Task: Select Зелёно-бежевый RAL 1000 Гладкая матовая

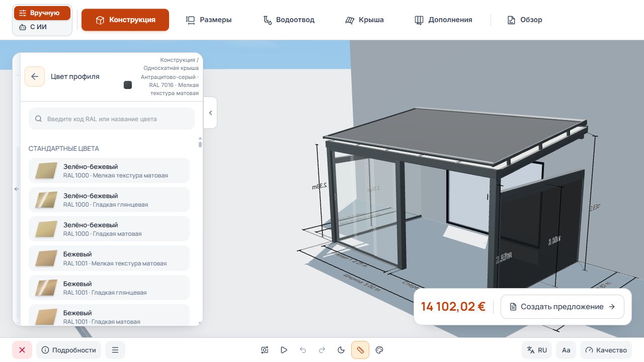Action: tap(109, 229)
